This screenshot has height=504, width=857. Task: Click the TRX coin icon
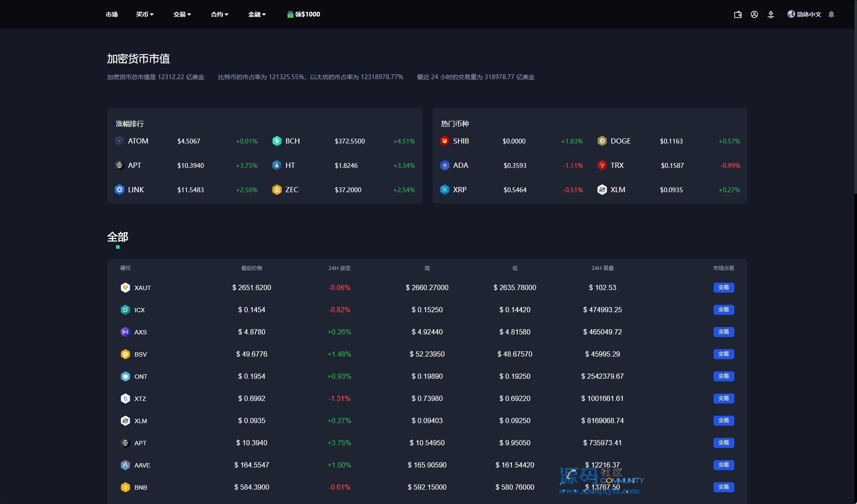602,165
